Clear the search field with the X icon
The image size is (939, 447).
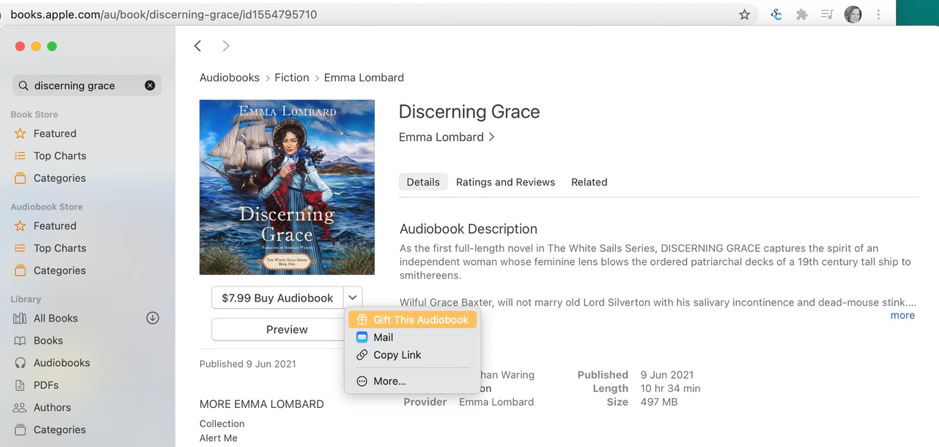[150, 86]
